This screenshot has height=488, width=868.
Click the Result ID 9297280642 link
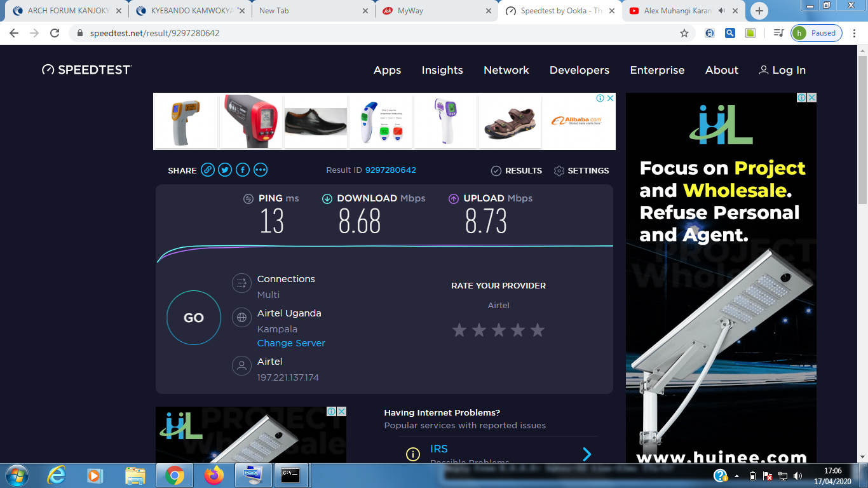pos(390,170)
